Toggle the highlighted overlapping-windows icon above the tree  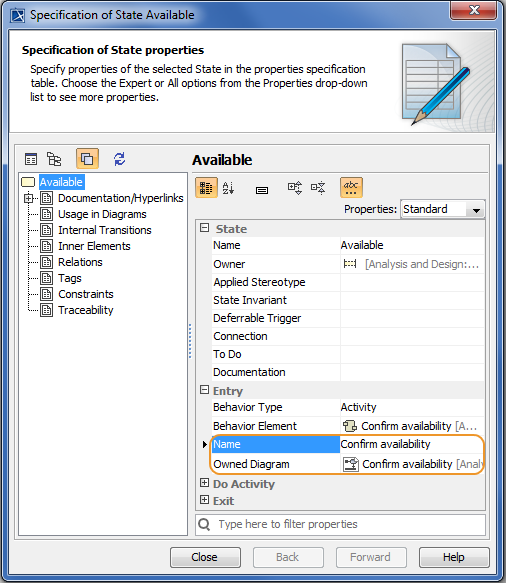pyautogui.click(x=87, y=159)
